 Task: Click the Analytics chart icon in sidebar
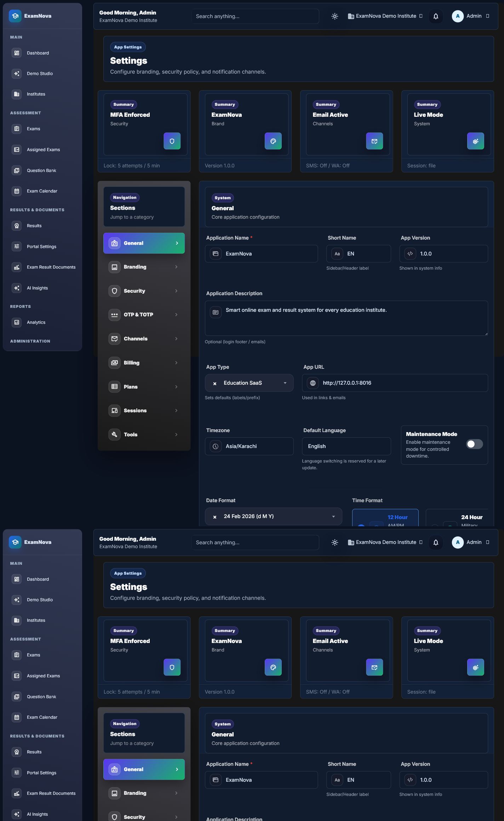(17, 322)
